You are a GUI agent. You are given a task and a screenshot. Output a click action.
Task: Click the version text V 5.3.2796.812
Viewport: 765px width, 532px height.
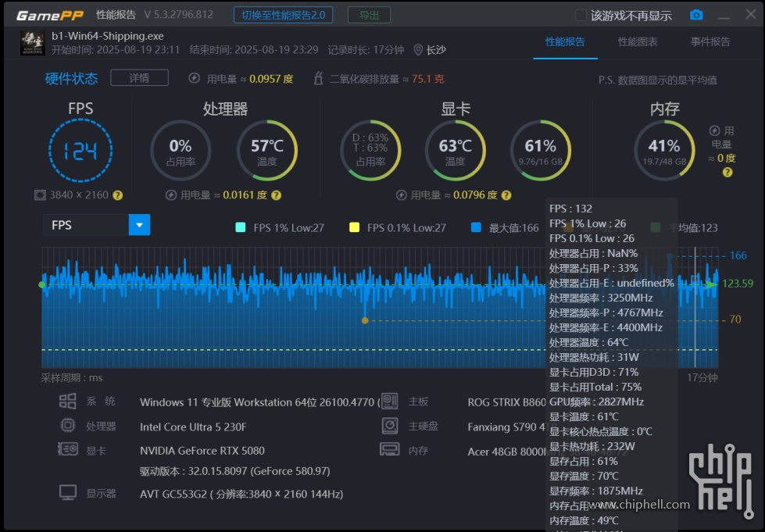[x=179, y=15]
